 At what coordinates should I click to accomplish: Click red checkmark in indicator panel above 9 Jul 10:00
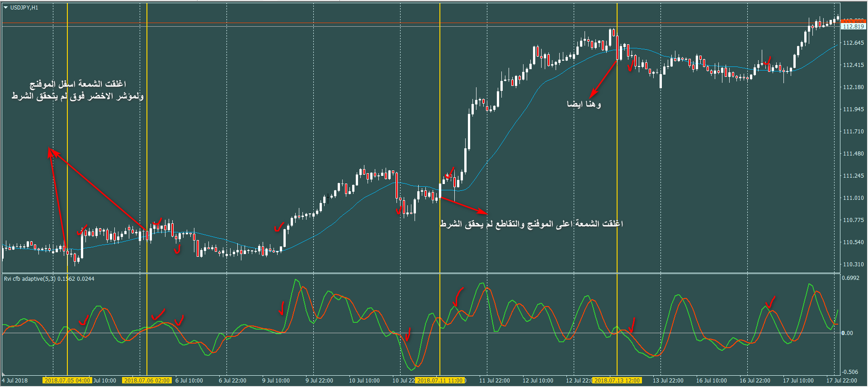(x=281, y=309)
